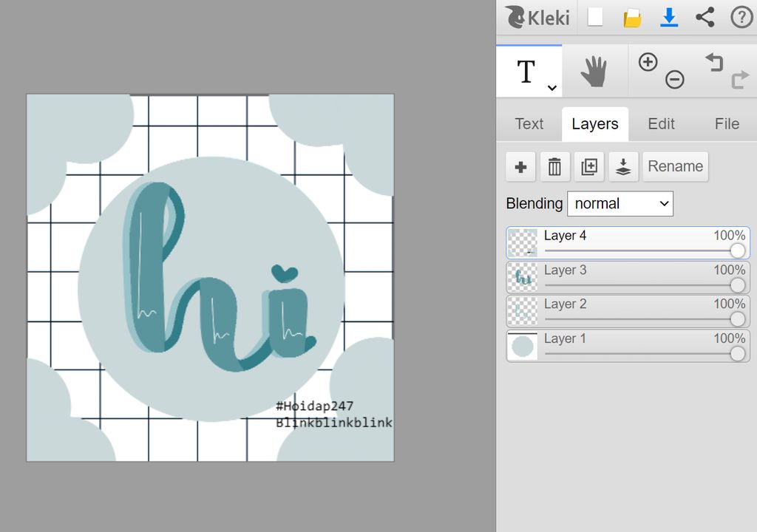This screenshot has width=757, height=532.
Task: Download the image with blue arrow
Action: [668, 18]
